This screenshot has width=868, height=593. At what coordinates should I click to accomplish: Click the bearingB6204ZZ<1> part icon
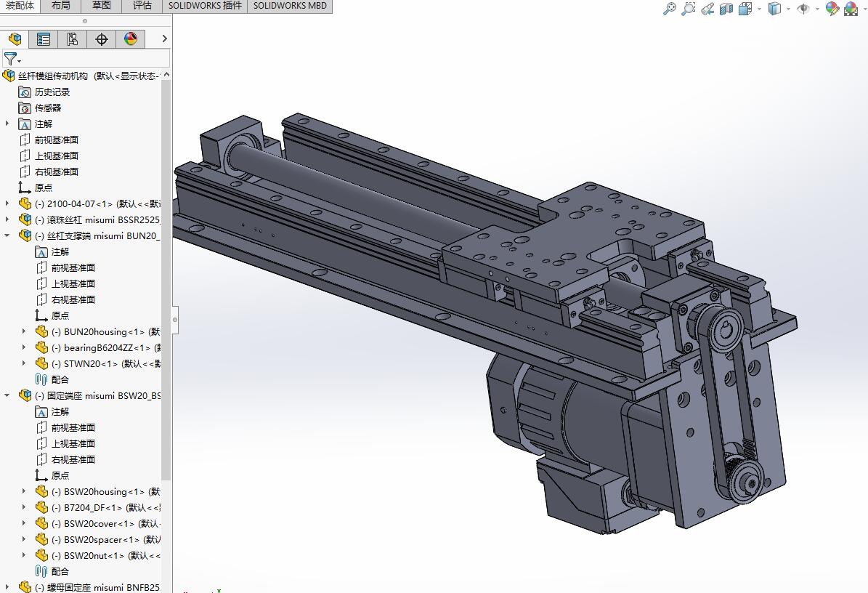41,347
